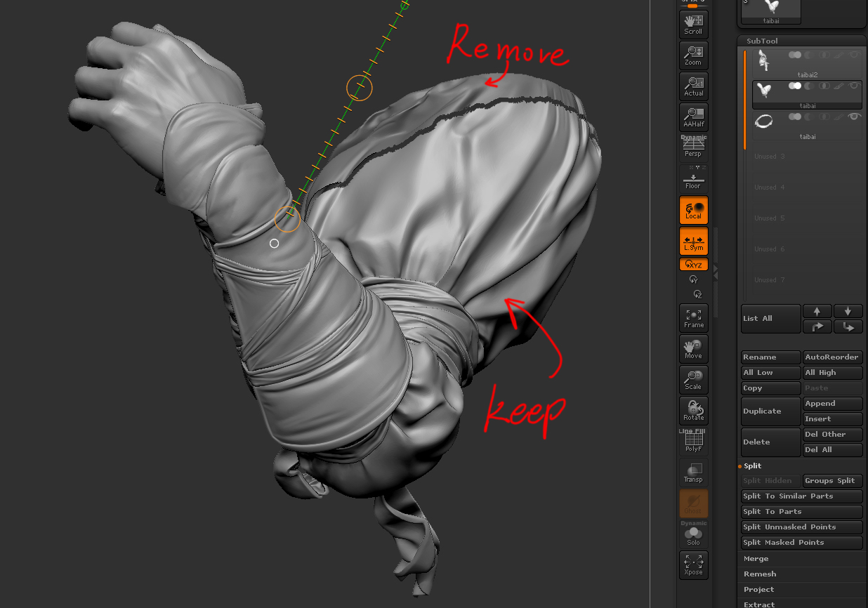Select the Zoom canvas tool

click(693, 55)
